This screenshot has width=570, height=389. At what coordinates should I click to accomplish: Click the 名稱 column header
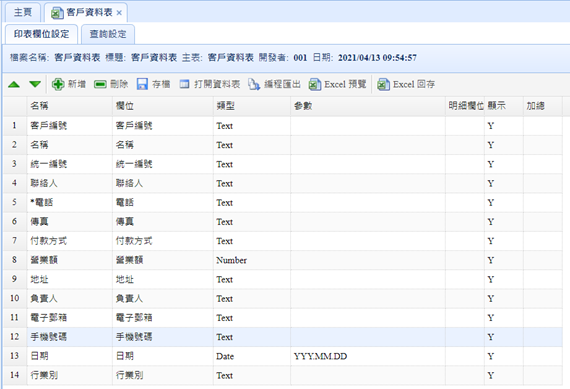click(70, 106)
